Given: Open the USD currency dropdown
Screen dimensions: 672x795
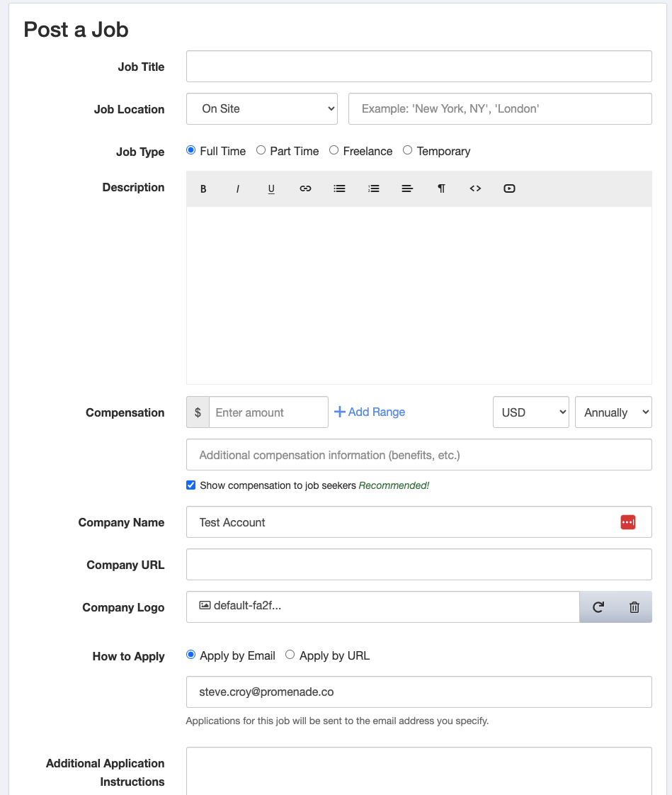Looking at the screenshot, I should [530, 412].
